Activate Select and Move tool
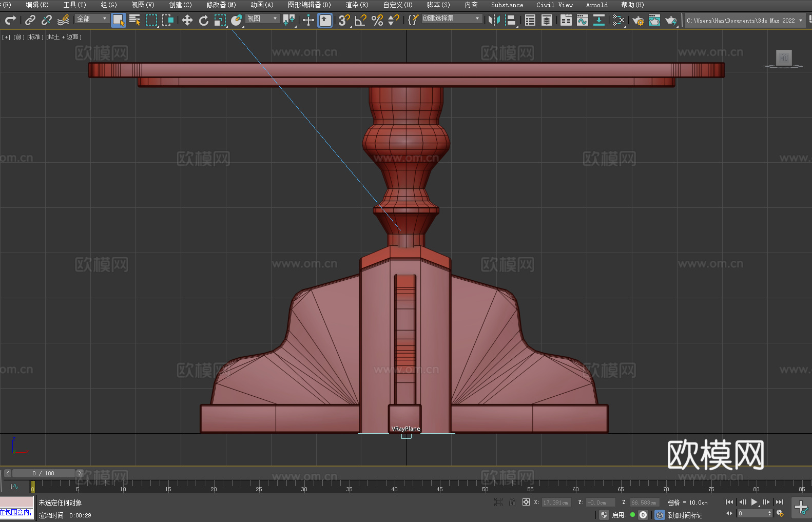The width and height of the screenshot is (812, 522). coord(187,20)
